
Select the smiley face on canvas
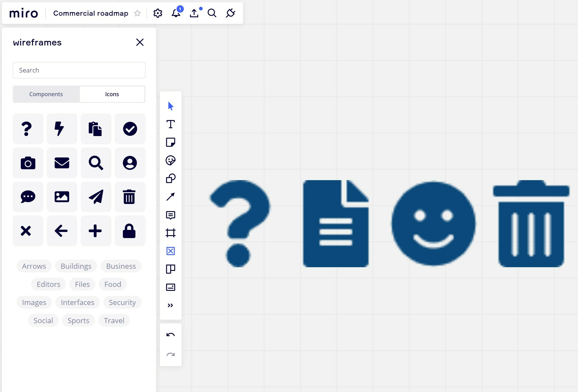[433, 224]
